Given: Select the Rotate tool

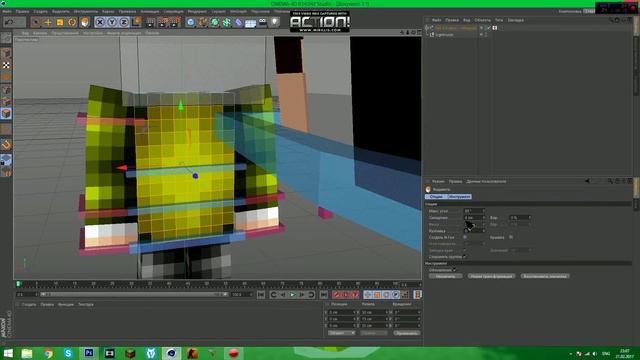Looking at the screenshot, I should 72,22.
